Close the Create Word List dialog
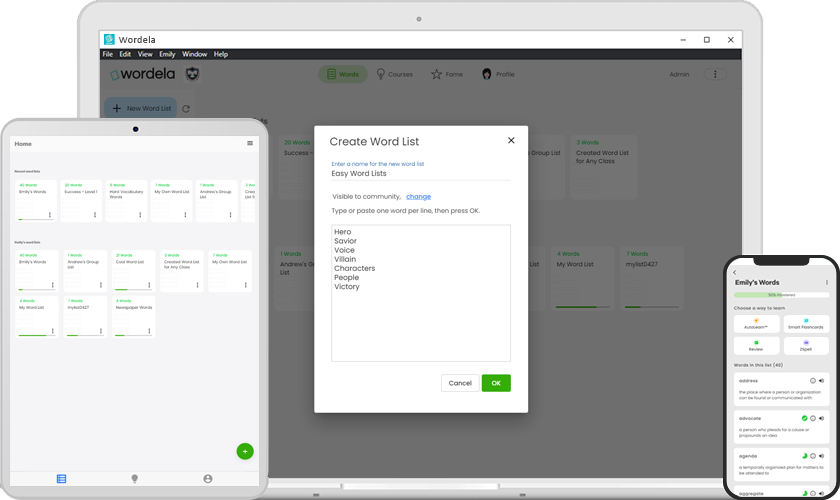 pos(511,141)
